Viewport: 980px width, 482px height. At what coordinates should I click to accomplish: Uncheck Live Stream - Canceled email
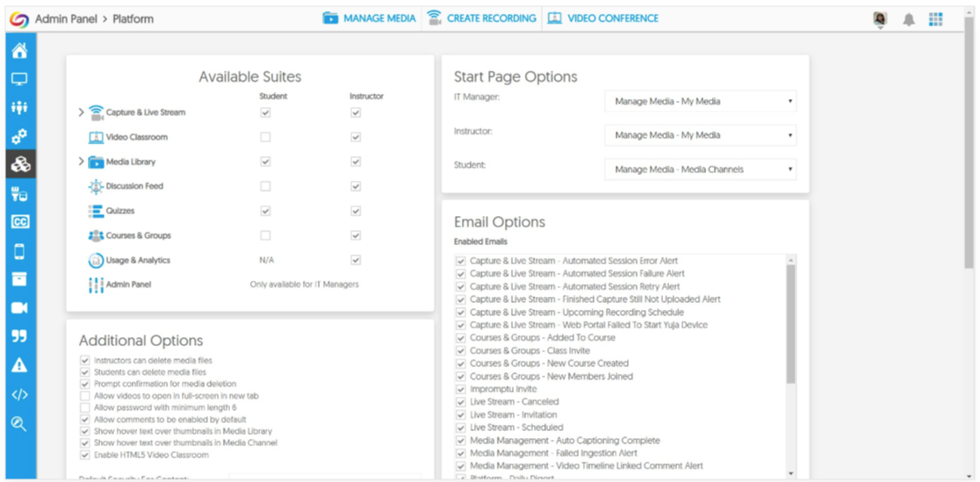(x=461, y=402)
